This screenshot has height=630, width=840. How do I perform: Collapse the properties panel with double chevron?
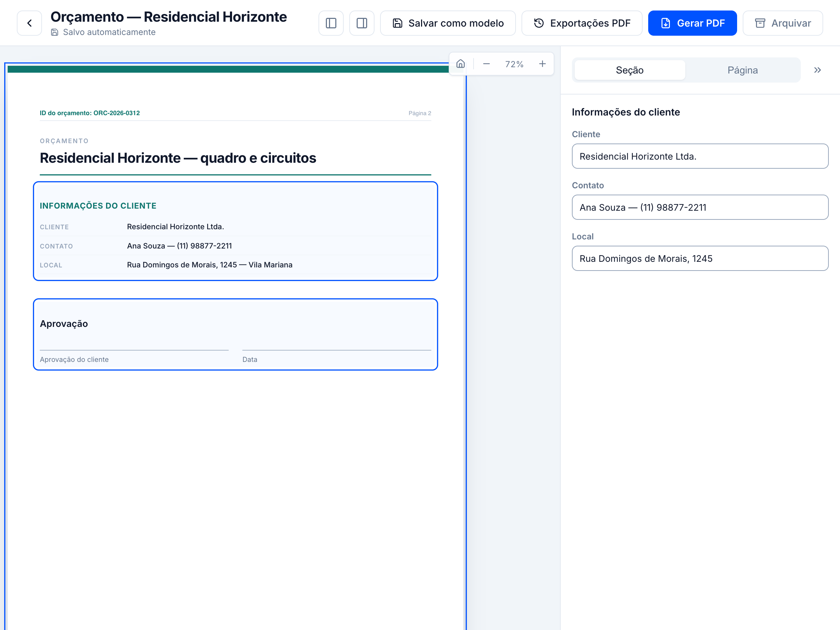click(x=817, y=70)
